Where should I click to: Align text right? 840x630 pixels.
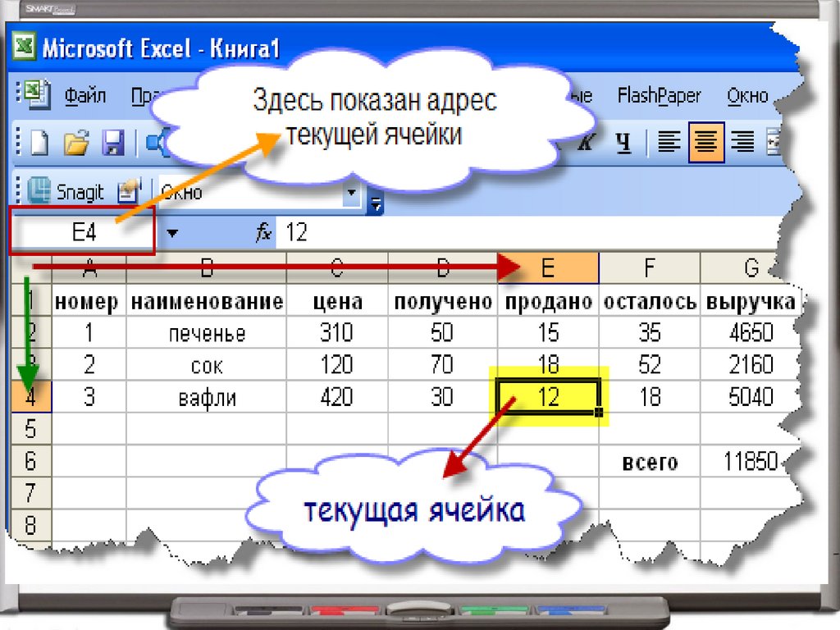pyautogui.click(x=742, y=143)
